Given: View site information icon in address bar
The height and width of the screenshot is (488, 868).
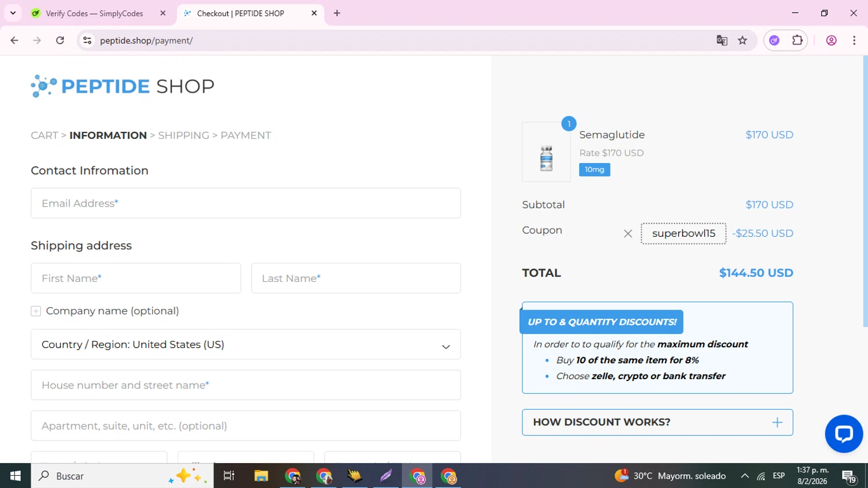Looking at the screenshot, I should (x=87, y=41).
